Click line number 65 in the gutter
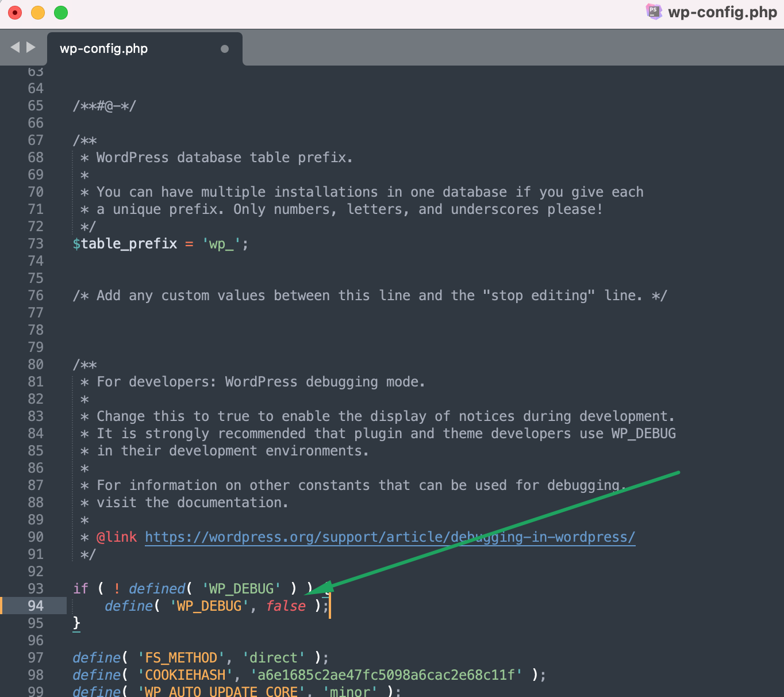 36,106
